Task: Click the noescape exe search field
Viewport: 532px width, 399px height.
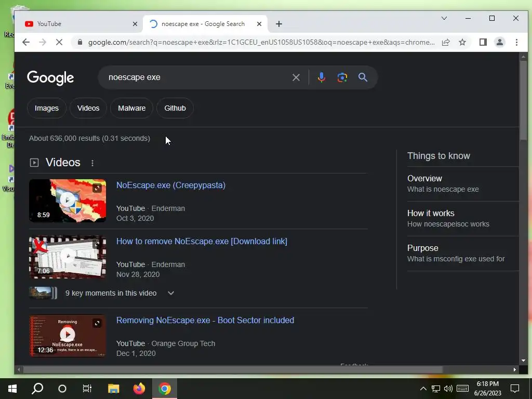Action: [x=197, y=77]
